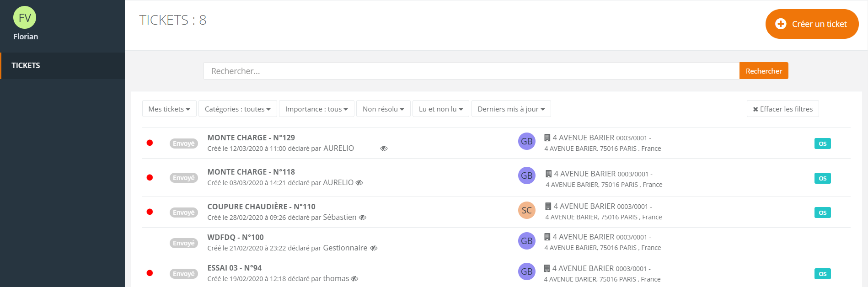This screenshot has height=287, width=868.
Task: Click the unread eye icon on ticket N°118
Action: pos(359,183)
